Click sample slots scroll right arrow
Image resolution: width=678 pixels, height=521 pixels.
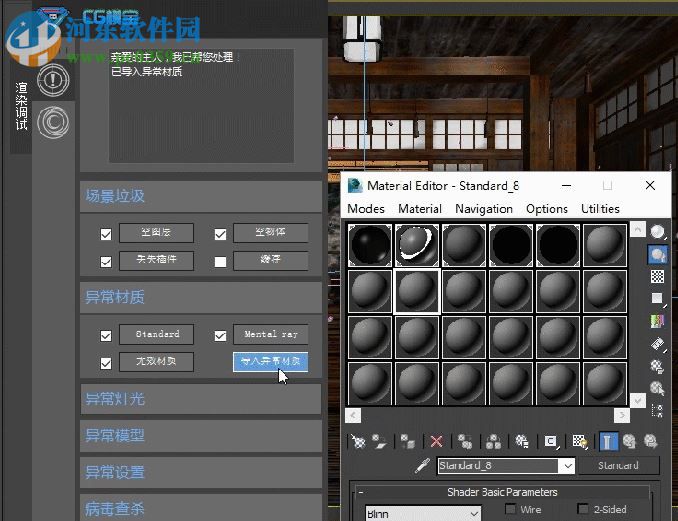(x=622, y=415)
